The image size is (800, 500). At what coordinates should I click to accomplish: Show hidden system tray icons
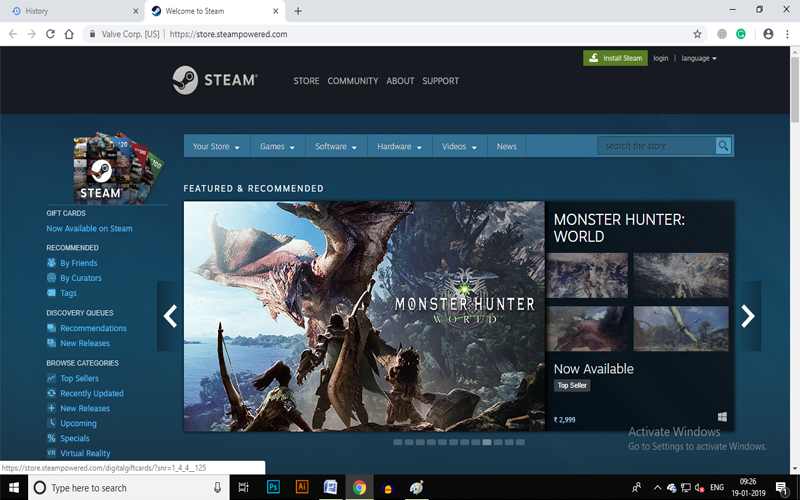tap(657, 488)
